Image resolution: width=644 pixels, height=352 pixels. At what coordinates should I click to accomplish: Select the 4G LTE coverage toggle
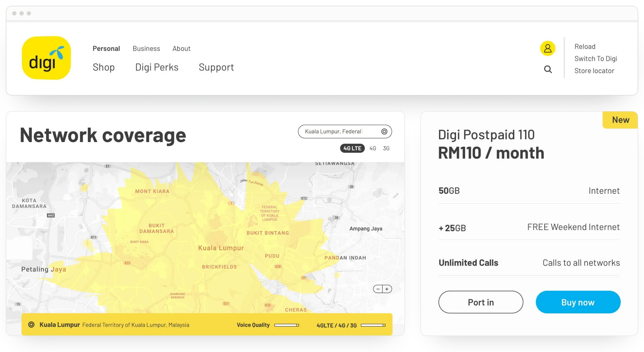352,148
